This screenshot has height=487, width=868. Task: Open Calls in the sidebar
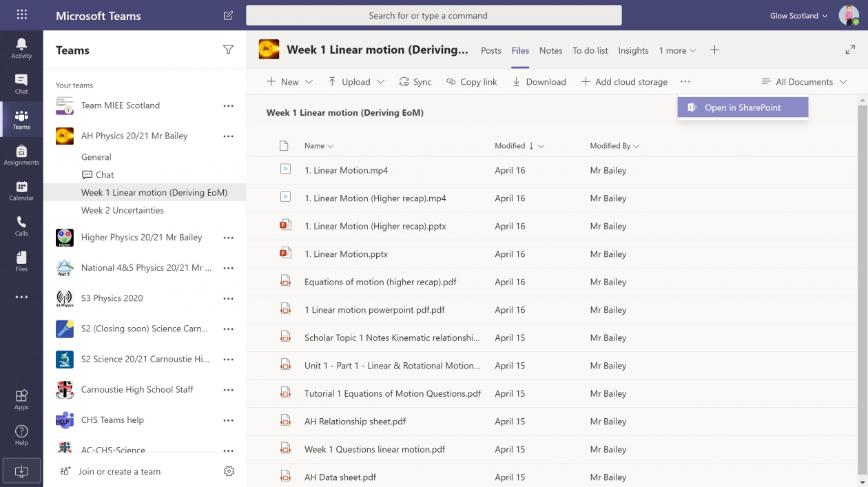tap(21, 227)
